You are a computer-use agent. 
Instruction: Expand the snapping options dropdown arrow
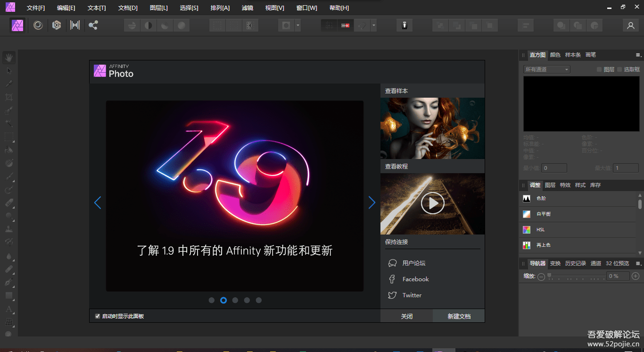[373, 25]
